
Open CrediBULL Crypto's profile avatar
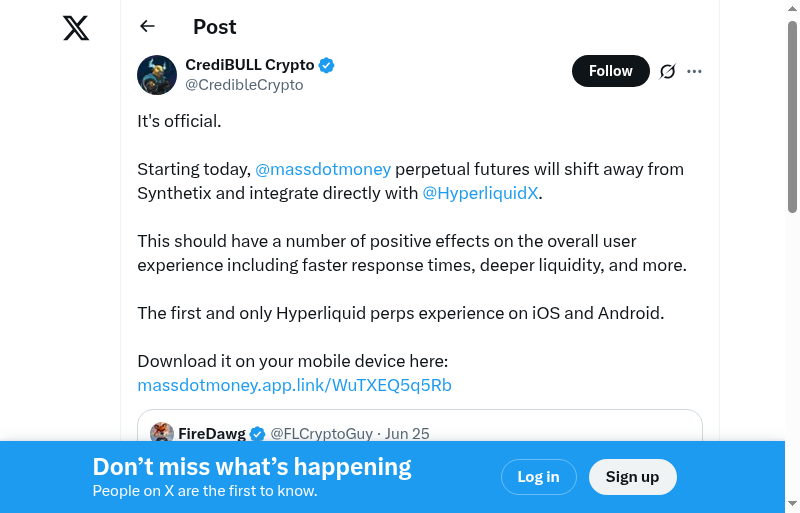click(157, 75)
